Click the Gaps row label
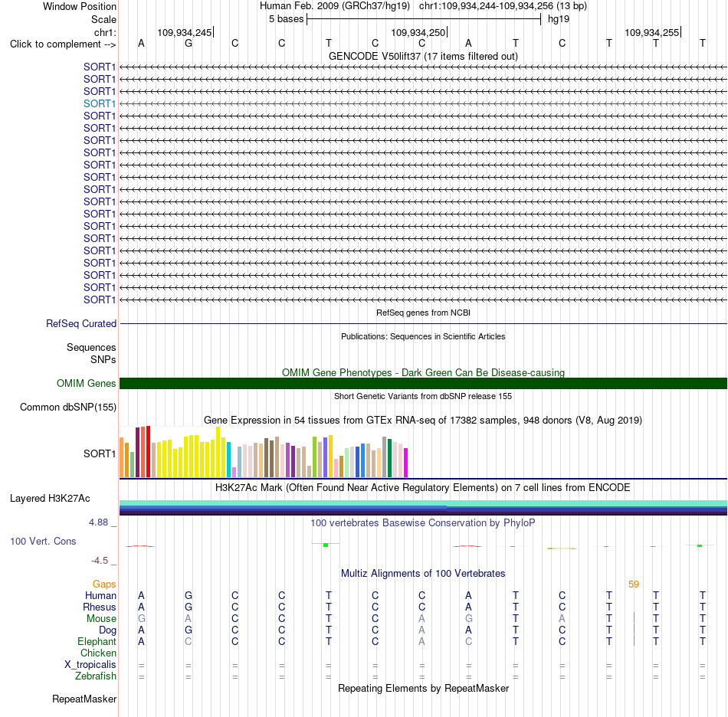728x717 pixels. (104, 584)
